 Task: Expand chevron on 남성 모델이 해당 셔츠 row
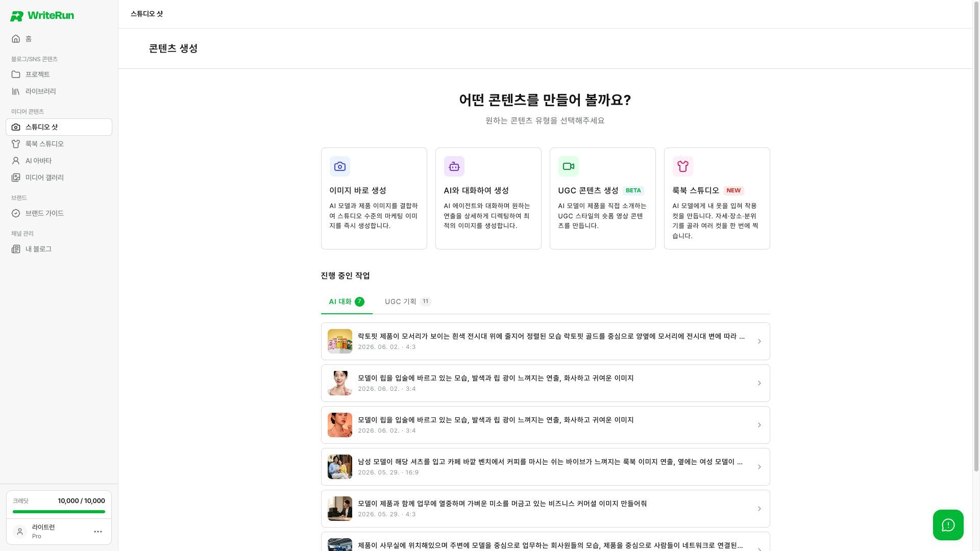759,467
